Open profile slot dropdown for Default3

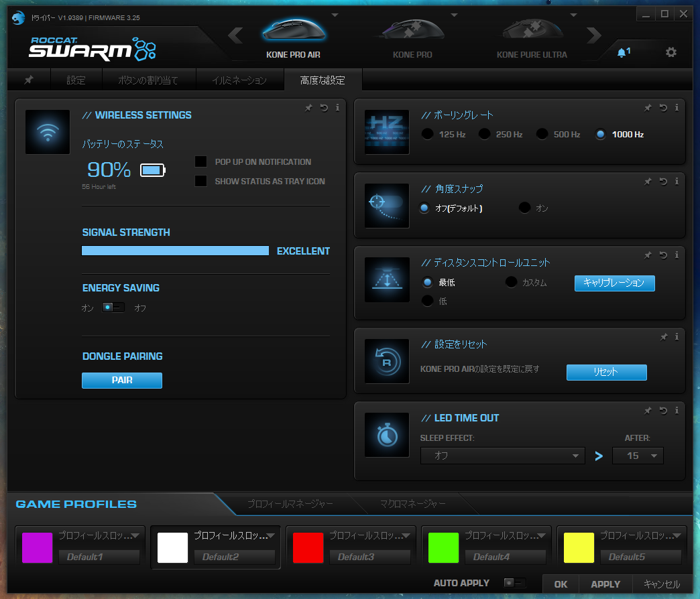point(406,535)
